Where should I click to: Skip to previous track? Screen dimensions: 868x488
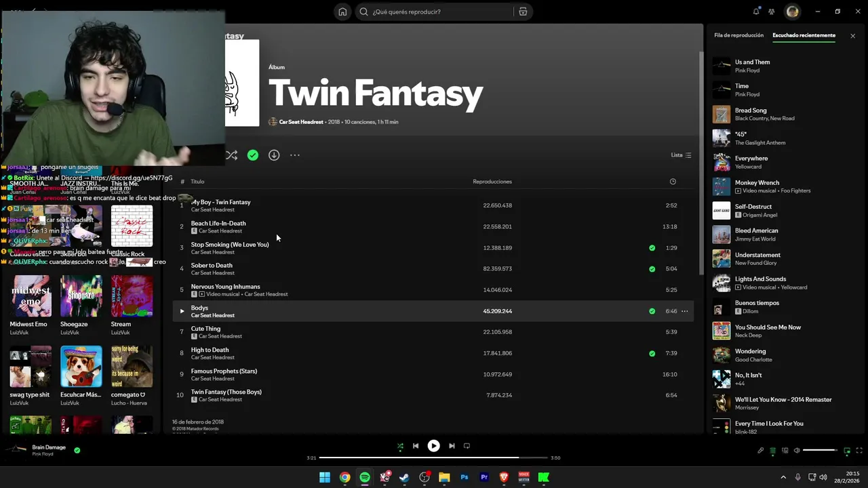tap(416, 446)
